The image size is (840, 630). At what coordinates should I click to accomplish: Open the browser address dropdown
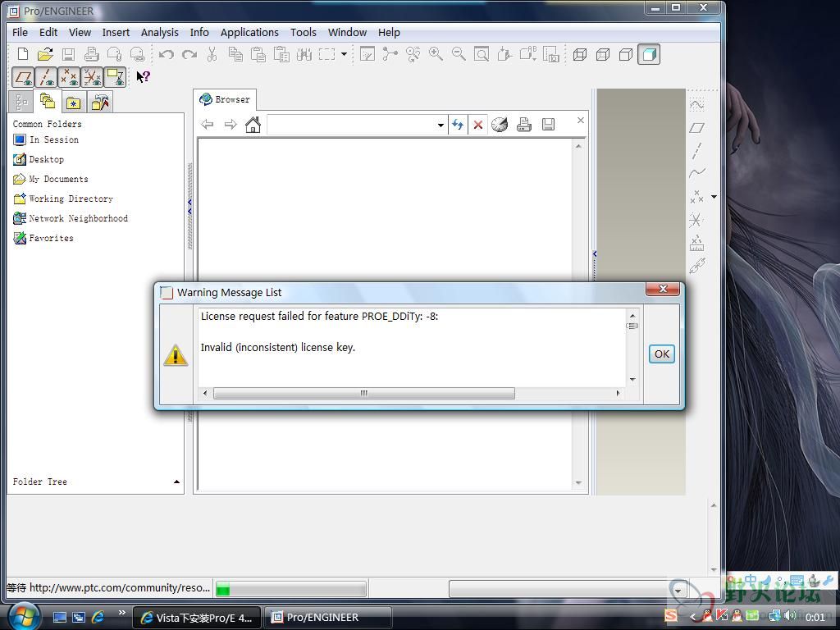[x=441, y=126]
